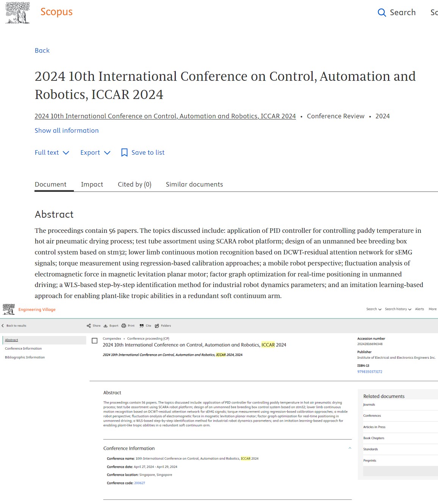Select Bibliographic Information in sidebar
Image resolution: width=438 pixels, height=504 pixels.
pos(25,357)
